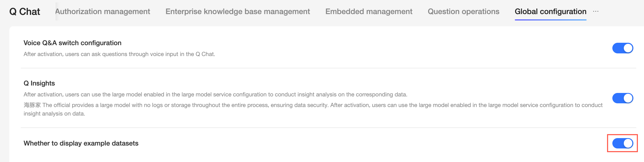Click the Whether to display example datasets label

tap(81, 143)
